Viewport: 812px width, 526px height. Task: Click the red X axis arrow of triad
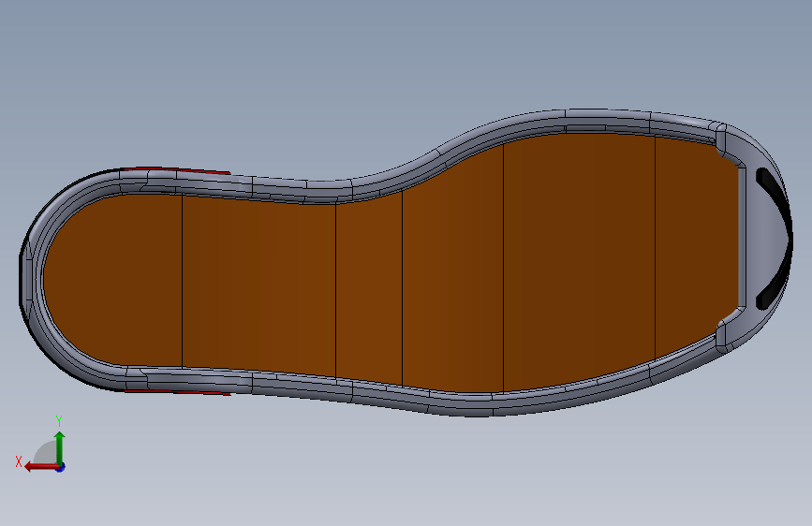(40, 467)
